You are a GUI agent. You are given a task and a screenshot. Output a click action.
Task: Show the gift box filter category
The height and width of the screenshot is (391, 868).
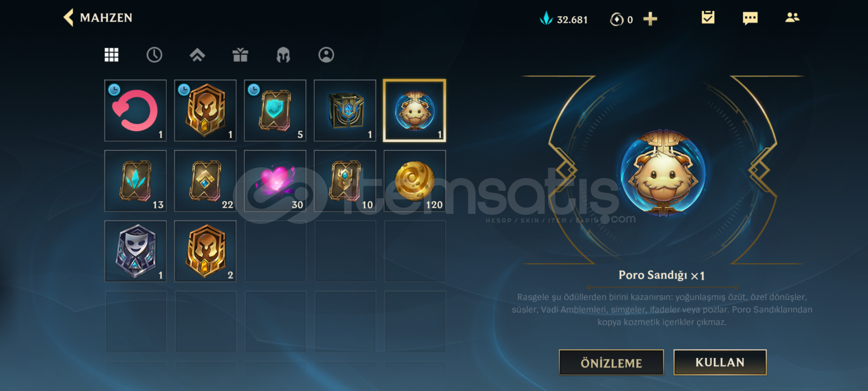coord(240,55)
